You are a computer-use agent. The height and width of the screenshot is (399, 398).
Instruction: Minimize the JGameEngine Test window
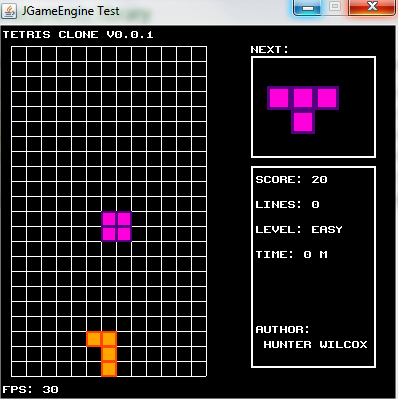tap(307, 7)
